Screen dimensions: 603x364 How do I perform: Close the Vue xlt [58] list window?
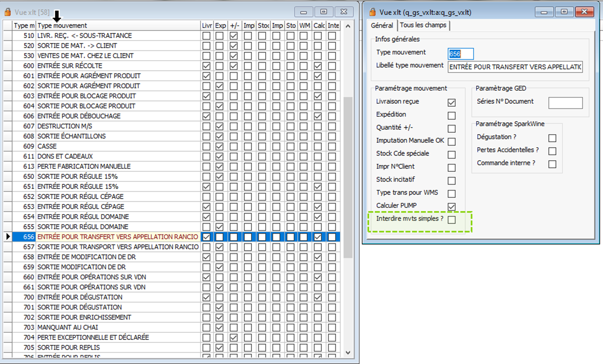pos(344,12)
